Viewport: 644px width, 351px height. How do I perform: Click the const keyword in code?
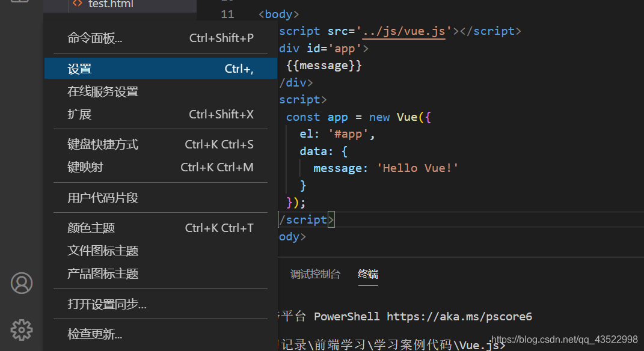tap(303, 117)
